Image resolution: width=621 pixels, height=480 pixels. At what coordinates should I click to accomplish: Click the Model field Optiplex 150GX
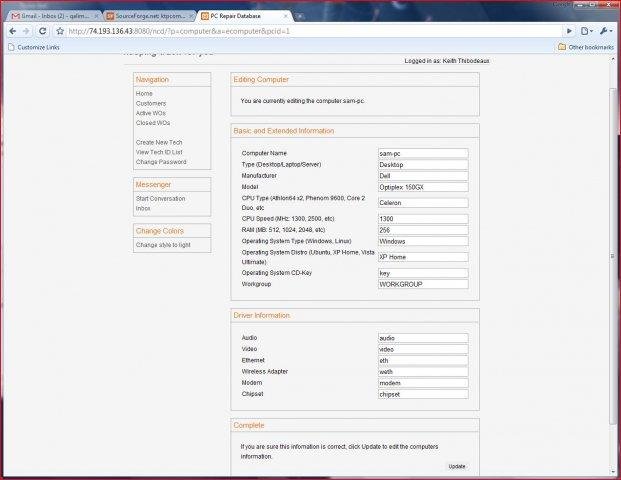423,187
